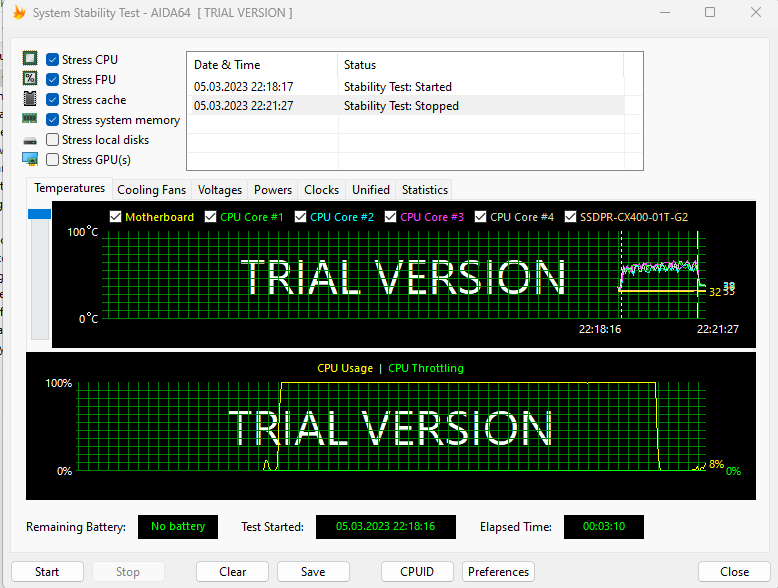Click the percent FPU icon beside Stress FPU
The image size is (778, 588).
tap(30, 78)
